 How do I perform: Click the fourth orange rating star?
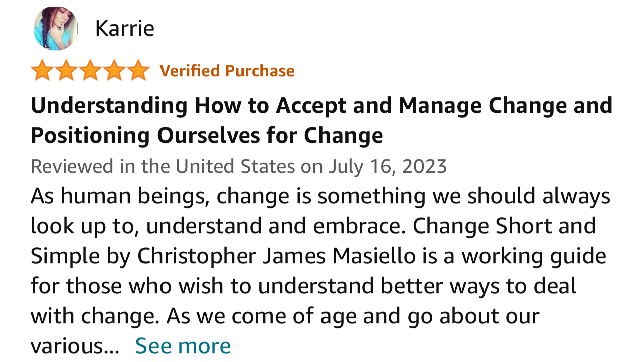click(x=114, y=71)
